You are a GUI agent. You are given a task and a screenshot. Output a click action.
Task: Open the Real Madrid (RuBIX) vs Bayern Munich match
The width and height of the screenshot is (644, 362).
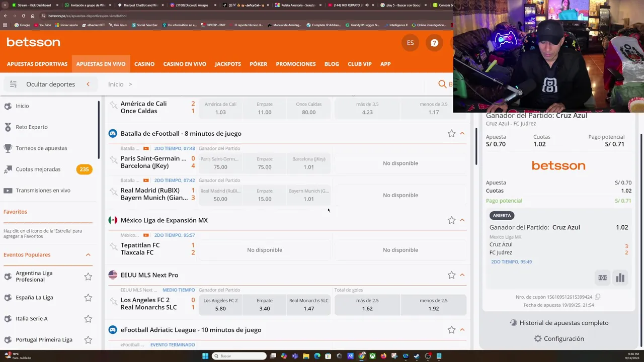point(154,194)
